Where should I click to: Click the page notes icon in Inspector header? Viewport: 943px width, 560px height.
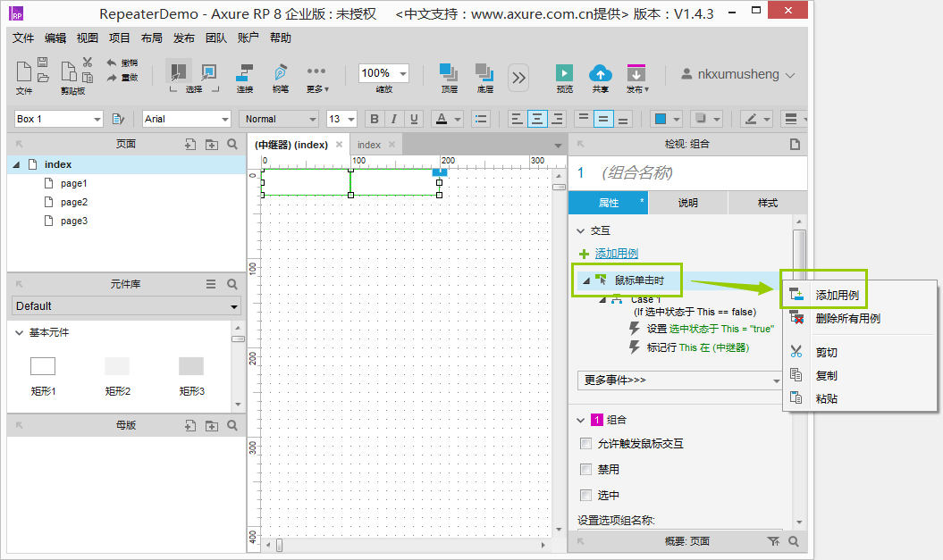[x=795, y=144]
